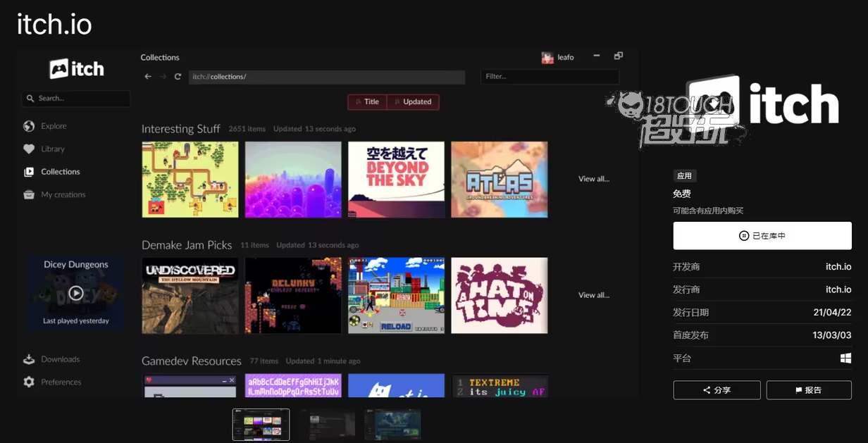Open the purple landscape game thumbnail
Viewport: 868px width, 443px height.
[x=293, y=180]
